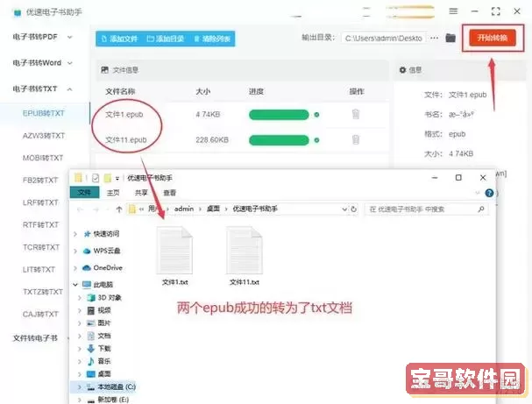Image resolution: width=532 pixels, height=404 pixels.
Task: Open 文件11.txt file thumbnail
Action: click(245, 257)
